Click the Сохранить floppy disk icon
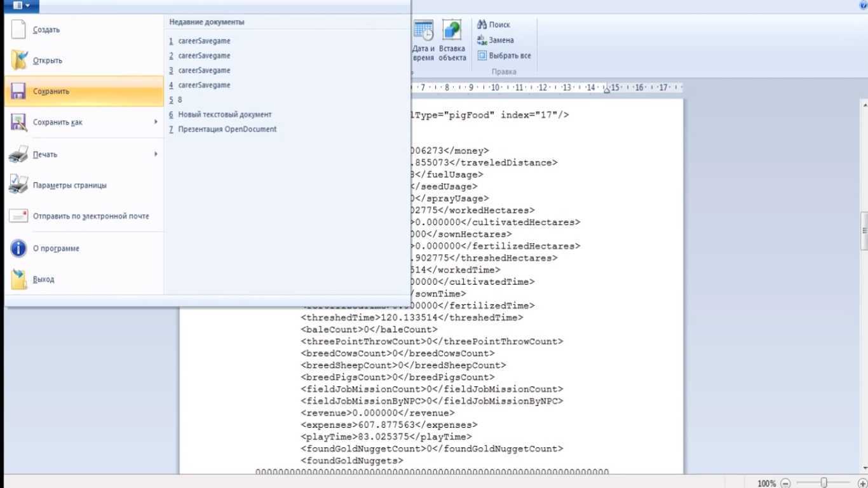The height and width of the screenshot is (488, 868). coord(19,91)
